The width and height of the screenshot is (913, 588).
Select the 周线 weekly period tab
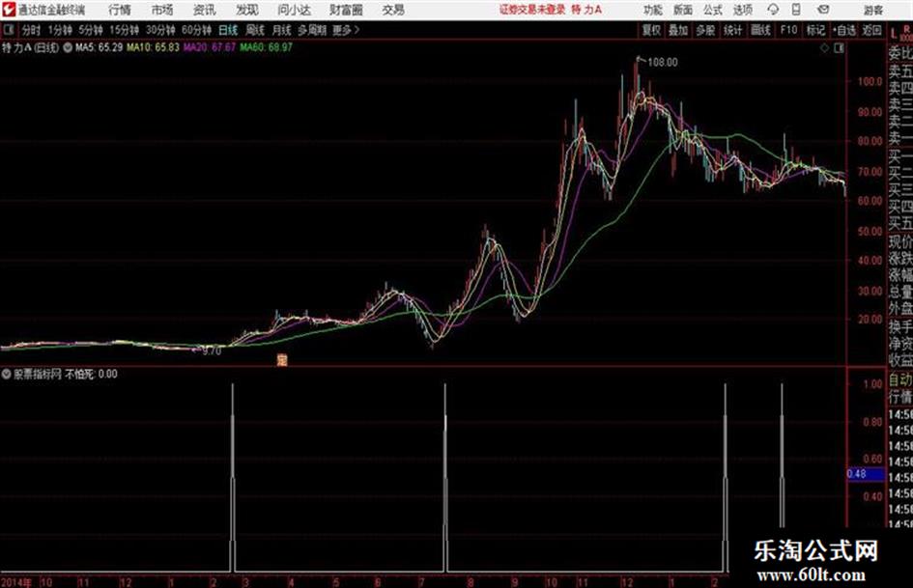tap(255, 30)
